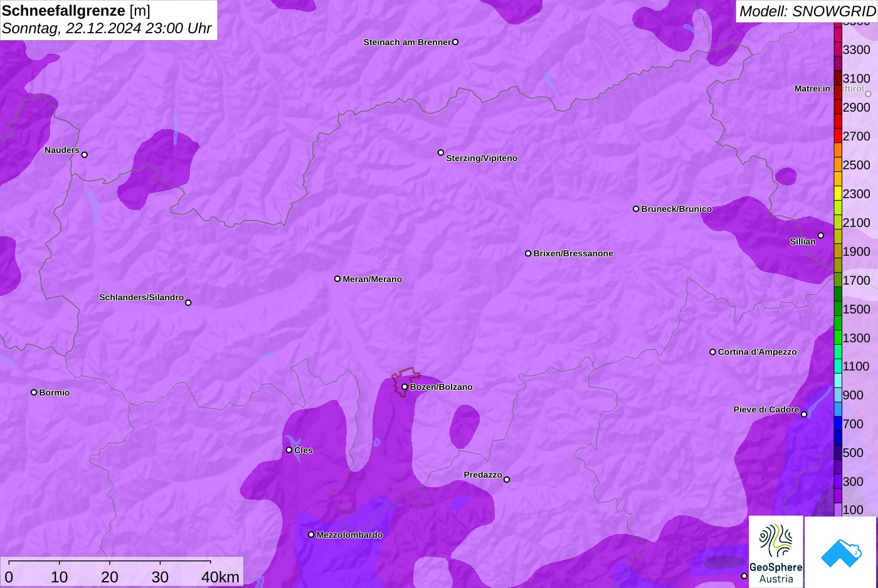Click the Bormio location marker dot

(x=34, y=392)
